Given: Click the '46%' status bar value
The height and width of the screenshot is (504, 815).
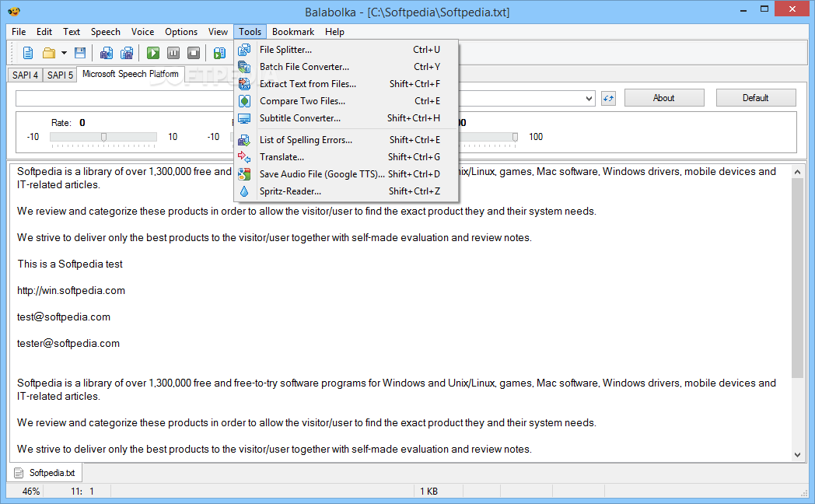Looking at the screenshot, I should point(31,492).
